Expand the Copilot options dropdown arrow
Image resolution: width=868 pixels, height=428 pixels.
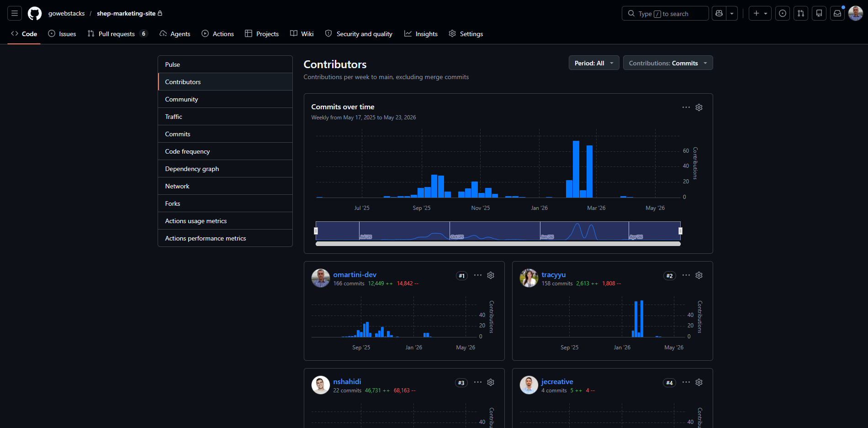click(732, 13)
